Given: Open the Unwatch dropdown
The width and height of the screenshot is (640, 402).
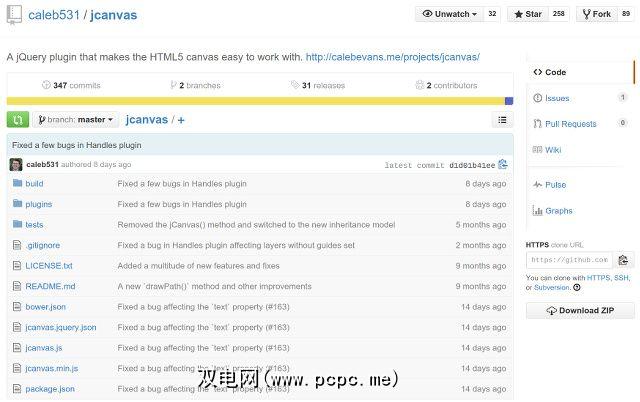Looking at the screenshot, I should tap(449, 14).
